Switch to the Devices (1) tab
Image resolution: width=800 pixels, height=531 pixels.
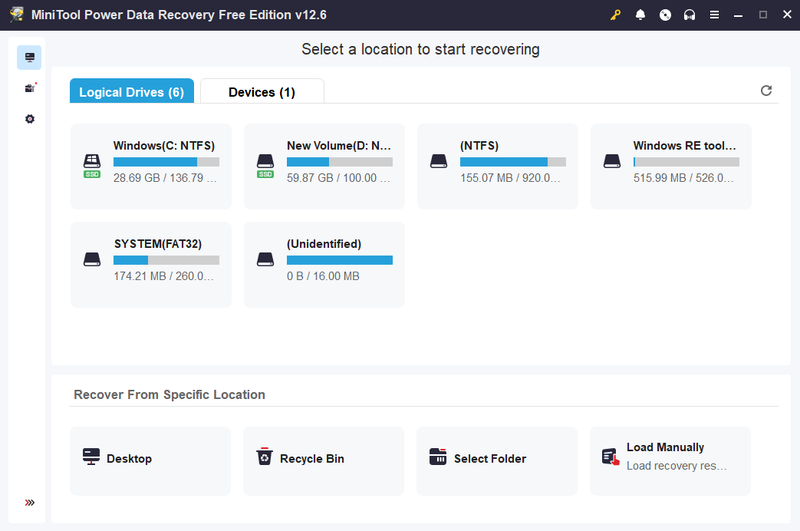pyautogui.click(x=262, y=91)
